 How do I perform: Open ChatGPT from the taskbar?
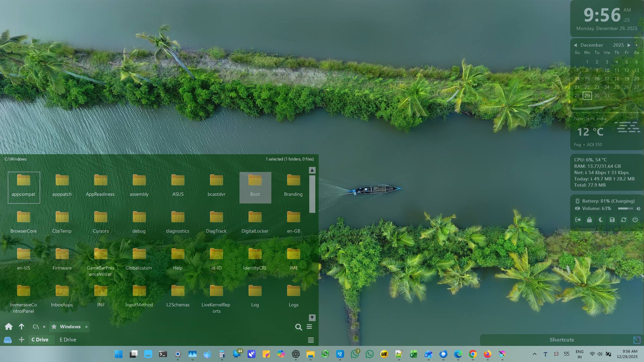pyautogui.click(x=296, y=354)
